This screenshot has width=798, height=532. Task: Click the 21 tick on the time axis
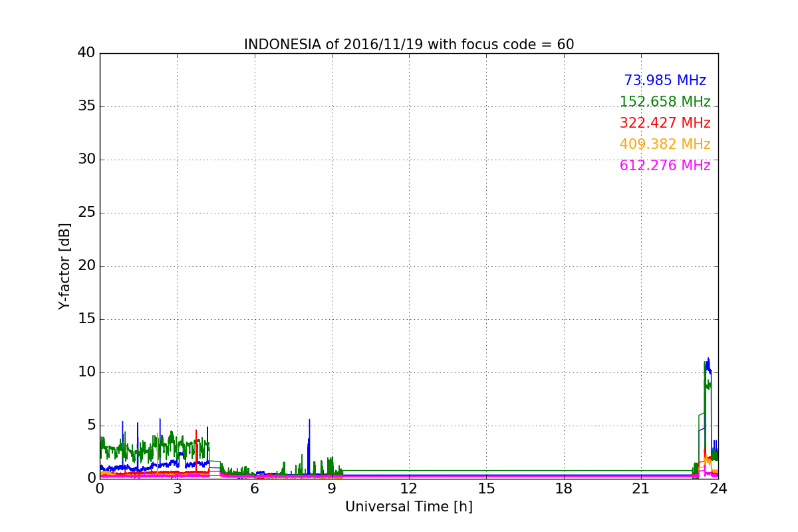click(x=641, y=489)
